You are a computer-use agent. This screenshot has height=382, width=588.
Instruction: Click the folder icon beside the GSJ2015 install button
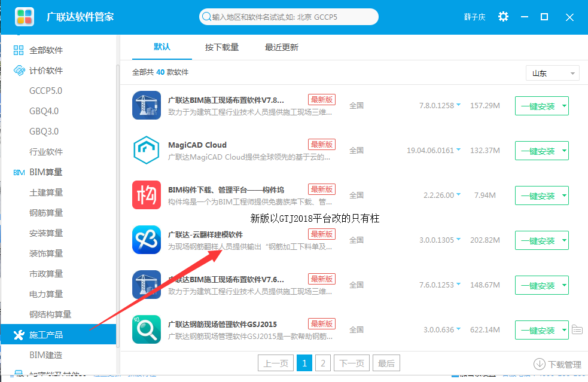click(x=577, y=329)
